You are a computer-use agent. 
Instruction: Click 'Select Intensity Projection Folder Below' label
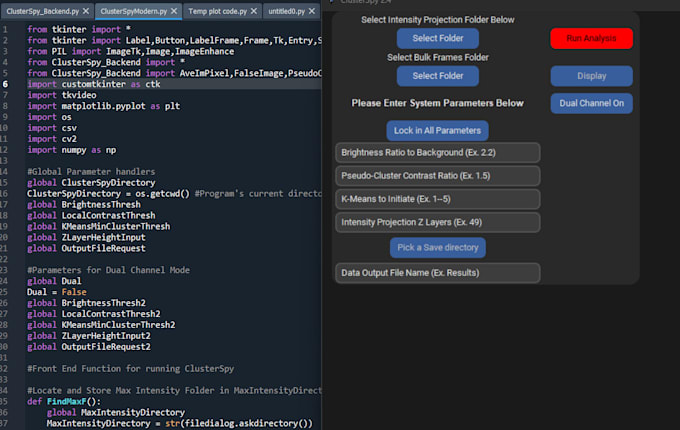pyautogui.click(x=438, y=20)
